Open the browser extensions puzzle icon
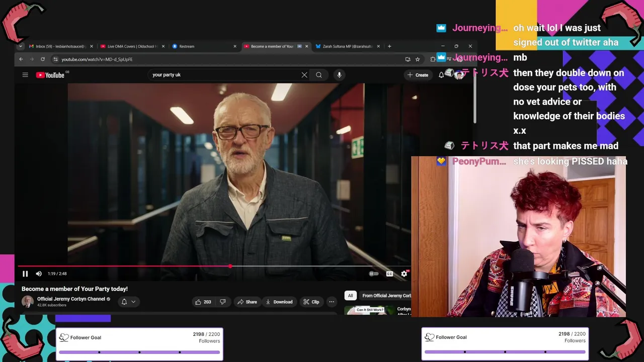The image size is (644, 362). click(x=433, y=59)
